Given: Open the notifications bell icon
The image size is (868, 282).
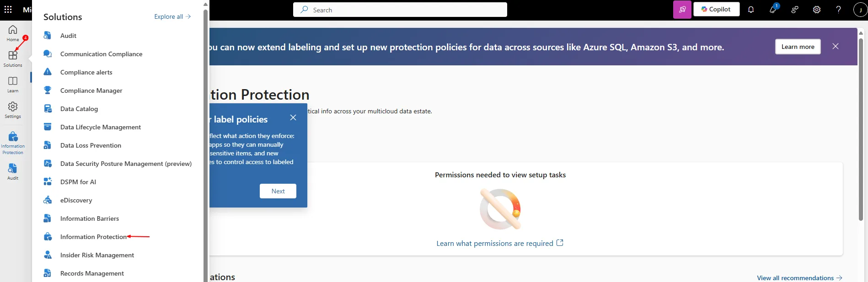Looking at the screenshot, I should click(751, 10).
